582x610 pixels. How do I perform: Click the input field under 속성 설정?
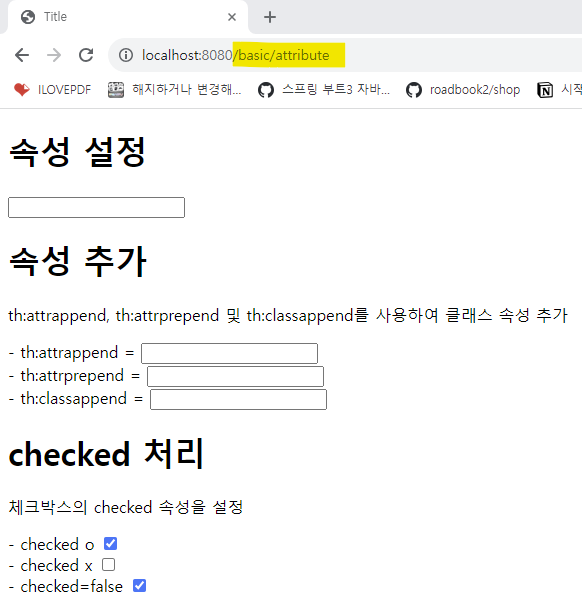point(96,207)
